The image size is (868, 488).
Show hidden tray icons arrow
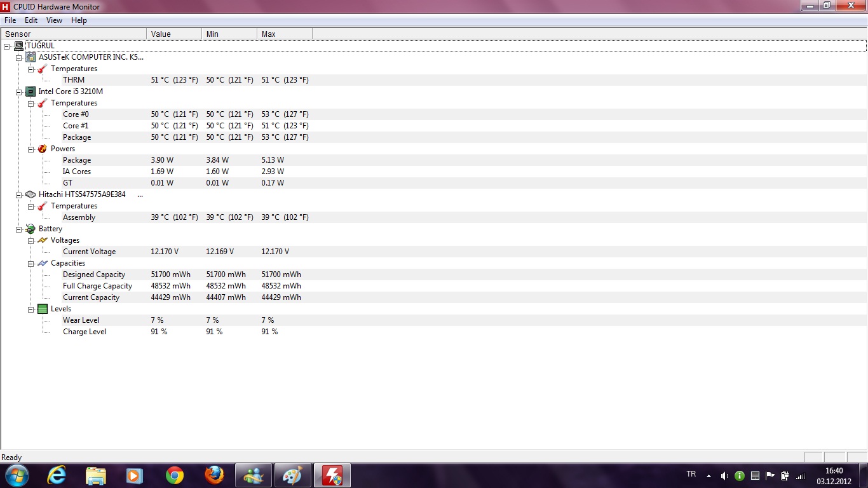(709, 475)
